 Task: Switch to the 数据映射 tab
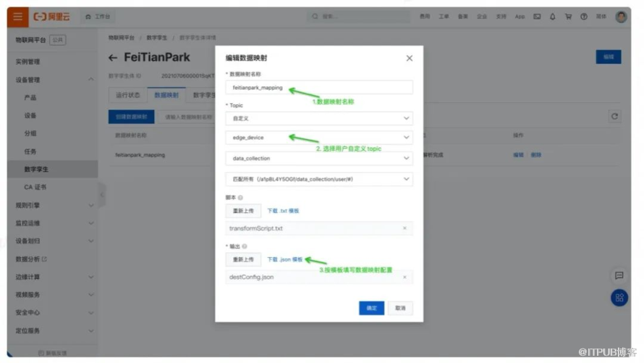pos(166,95)
